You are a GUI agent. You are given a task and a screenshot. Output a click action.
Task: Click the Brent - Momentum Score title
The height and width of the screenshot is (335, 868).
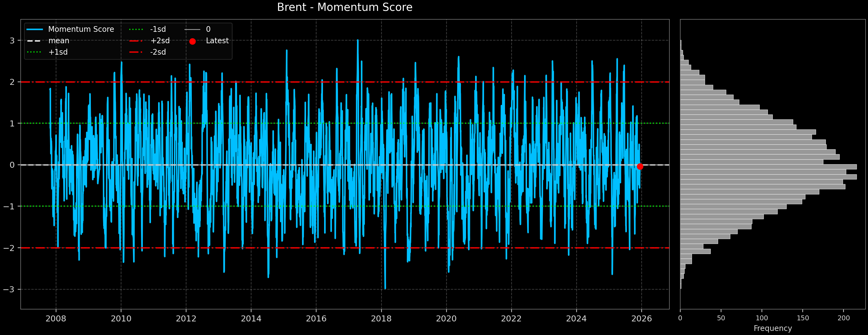point(344,7)
